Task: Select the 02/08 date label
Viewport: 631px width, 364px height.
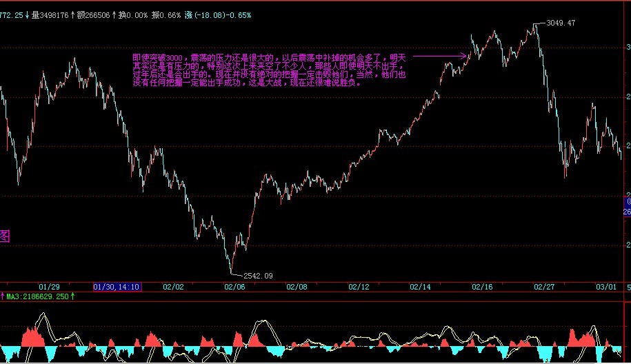Action: 297,286
